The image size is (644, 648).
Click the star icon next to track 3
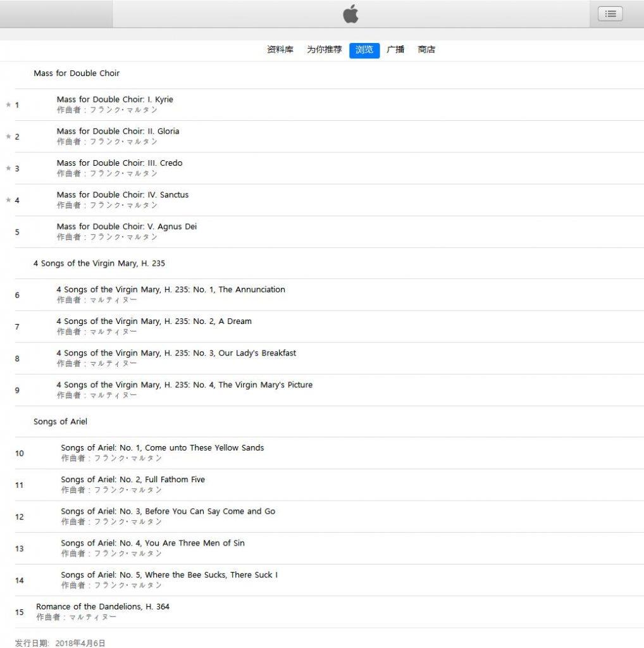(8, 168)
